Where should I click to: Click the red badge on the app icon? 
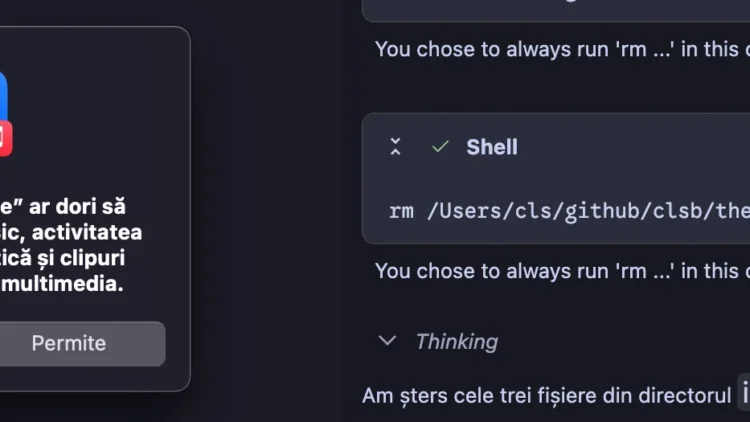click(x=5, y=139)
